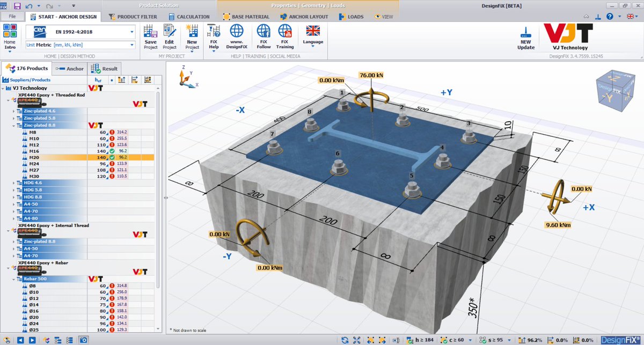The image size is (644, 345).
Task: Click the quick-access Save disk icon
Action: click(17, 6)
